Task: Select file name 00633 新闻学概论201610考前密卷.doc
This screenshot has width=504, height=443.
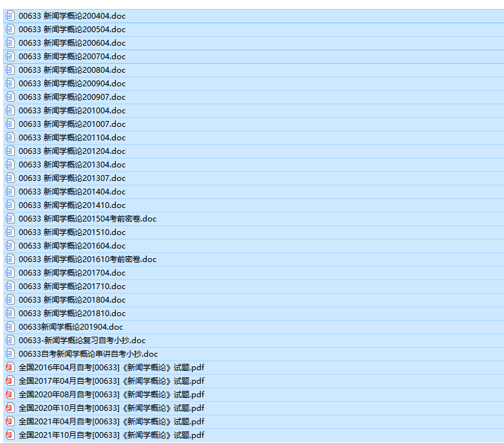Action: coord(88,259)
